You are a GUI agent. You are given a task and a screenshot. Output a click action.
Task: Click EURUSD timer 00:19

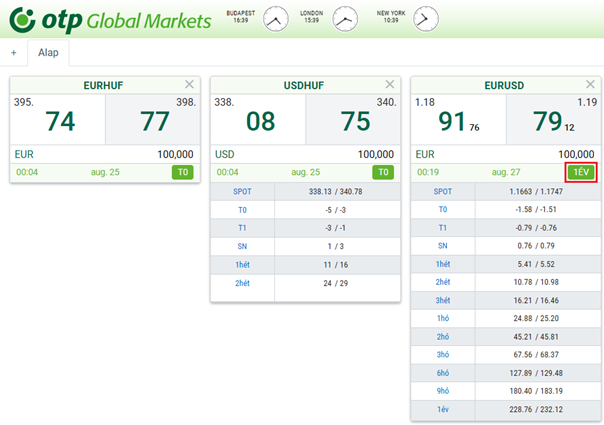tap(428, 172)
